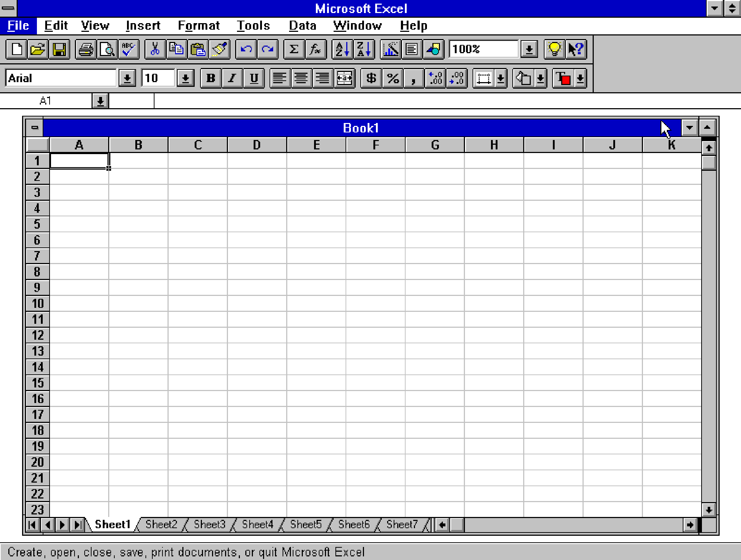Screen dimensions: 741x560
Task: Toggle Italic formatting button
Action: (x=232, y=78)
